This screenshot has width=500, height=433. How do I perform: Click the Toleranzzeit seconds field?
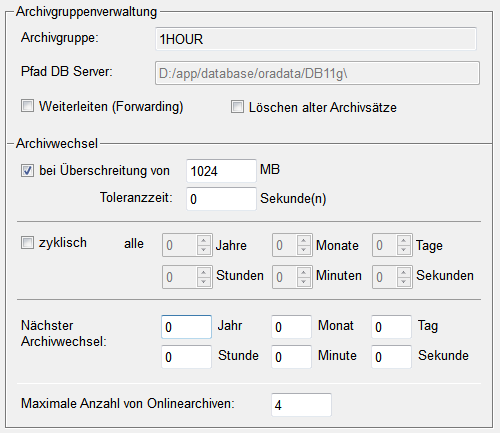[221, 199]
